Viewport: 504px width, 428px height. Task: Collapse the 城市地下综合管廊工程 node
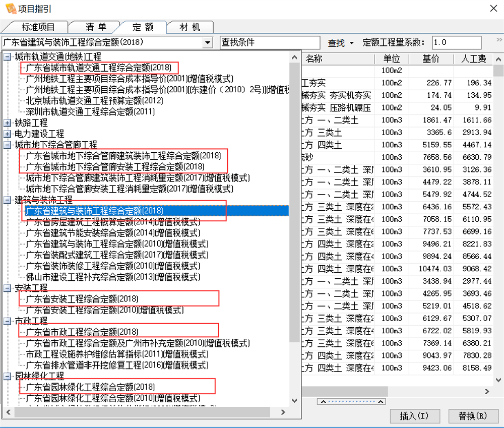click(8, 145)
